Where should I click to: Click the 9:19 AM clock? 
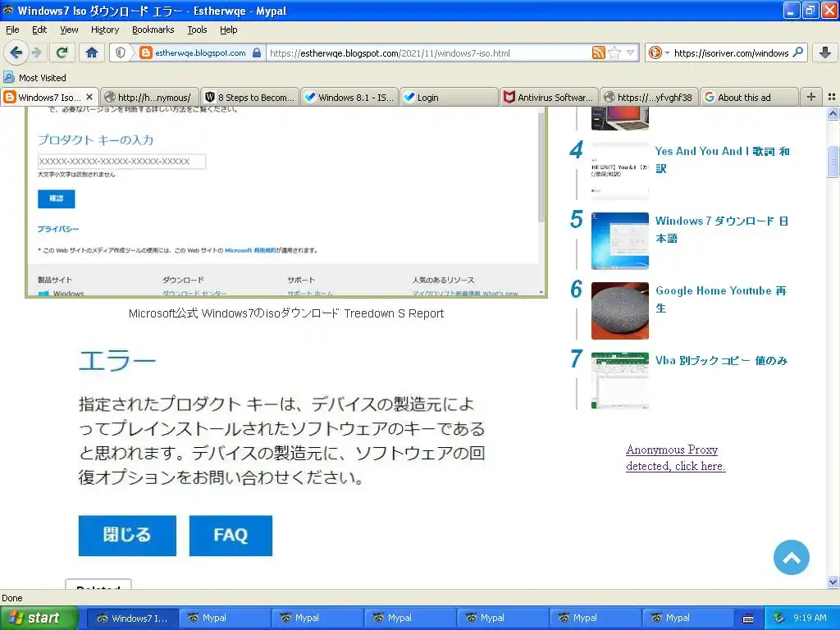[x=810, y=618]
